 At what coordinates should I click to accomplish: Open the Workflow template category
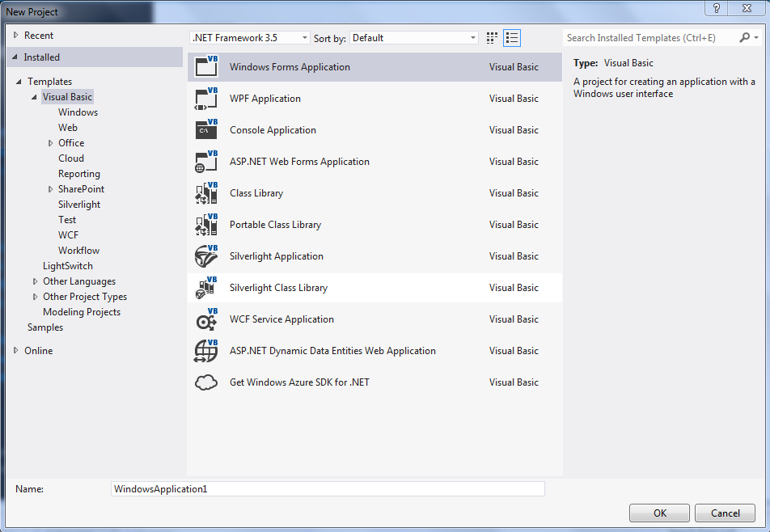[78, 251]
